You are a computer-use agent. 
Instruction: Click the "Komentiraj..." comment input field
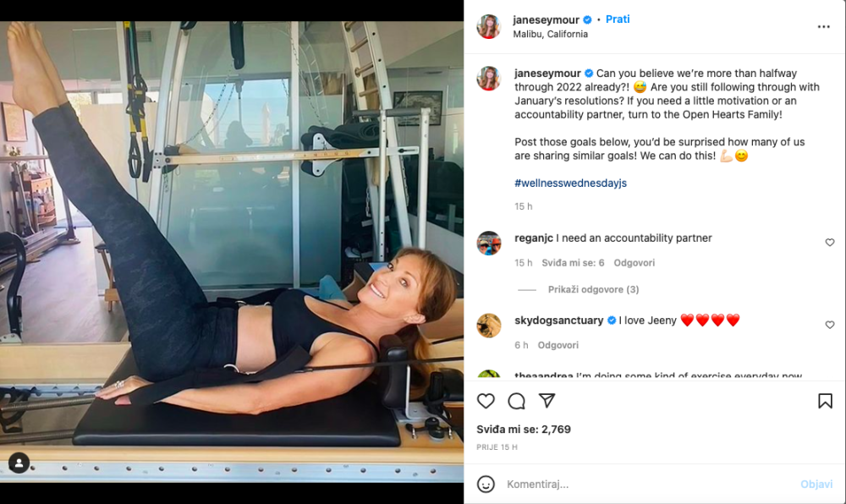click(643, 485)
